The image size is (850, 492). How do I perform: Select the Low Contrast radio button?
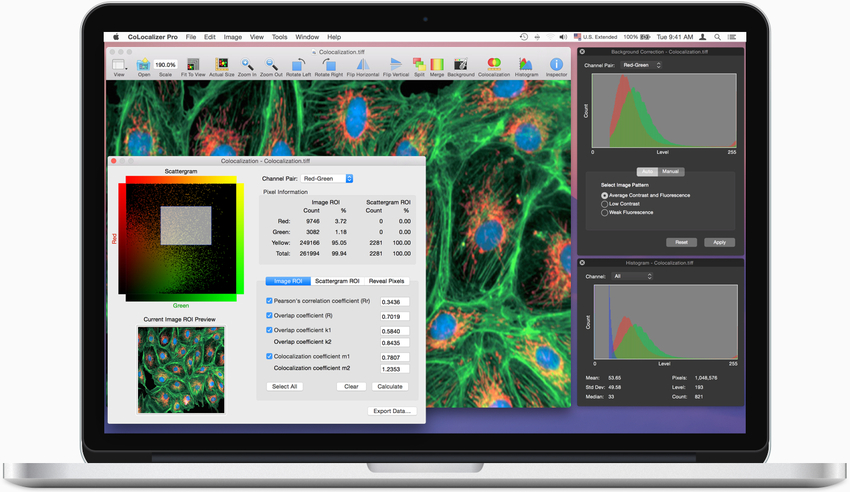coord(604,204)
